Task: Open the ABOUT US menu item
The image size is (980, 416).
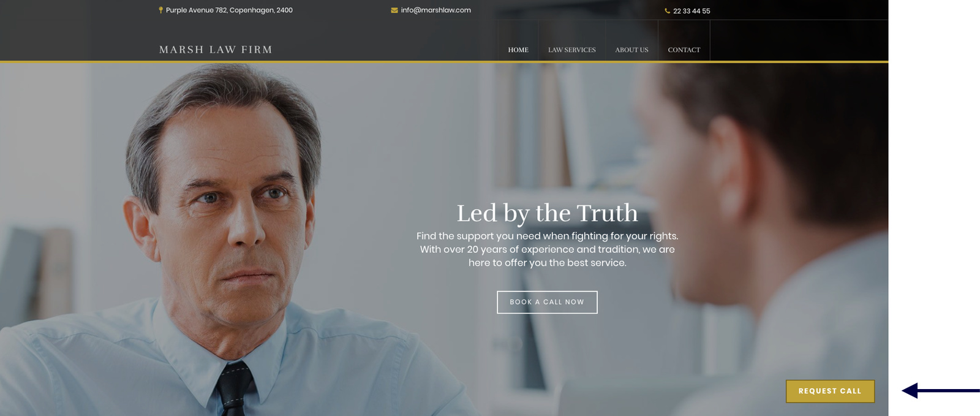Action: click(631, 50)
